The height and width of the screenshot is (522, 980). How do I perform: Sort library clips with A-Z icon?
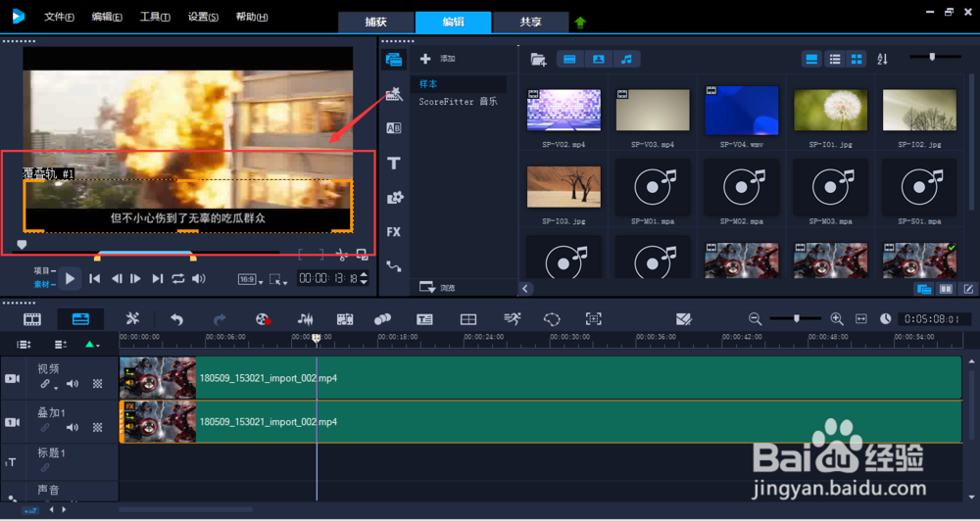pyautogui.click(x=882, y=60)
